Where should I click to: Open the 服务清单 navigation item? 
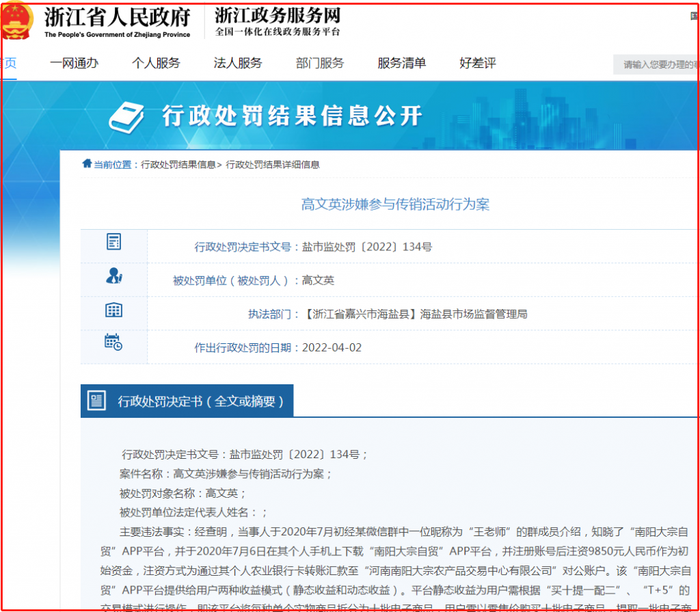click(x=402, y=64)
